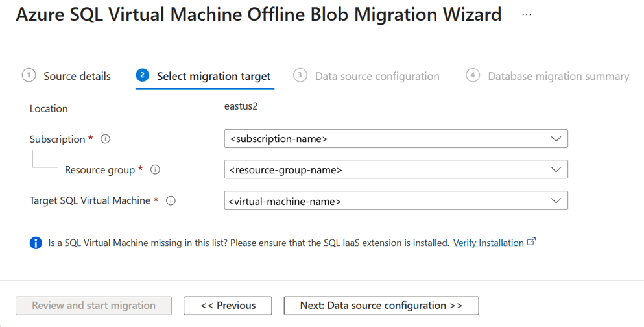
Task: Click Review and start migration button
Action: click(x=93, y=306)
